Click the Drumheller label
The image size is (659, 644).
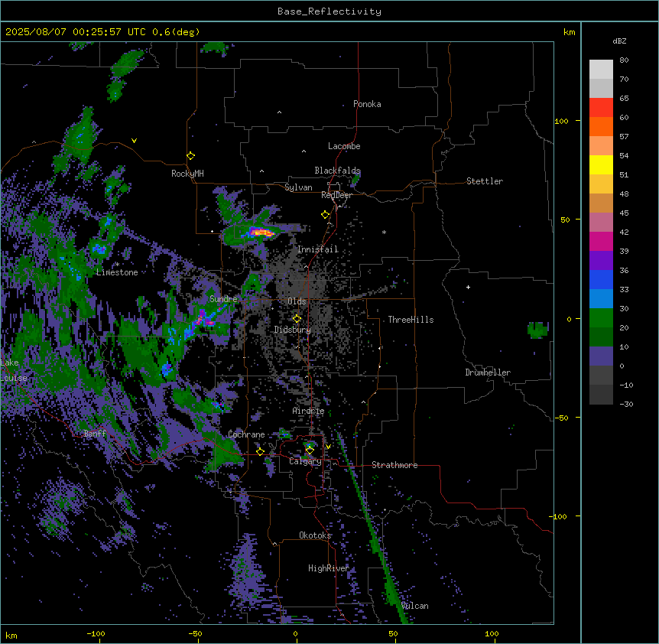click(x=488, y=372)
